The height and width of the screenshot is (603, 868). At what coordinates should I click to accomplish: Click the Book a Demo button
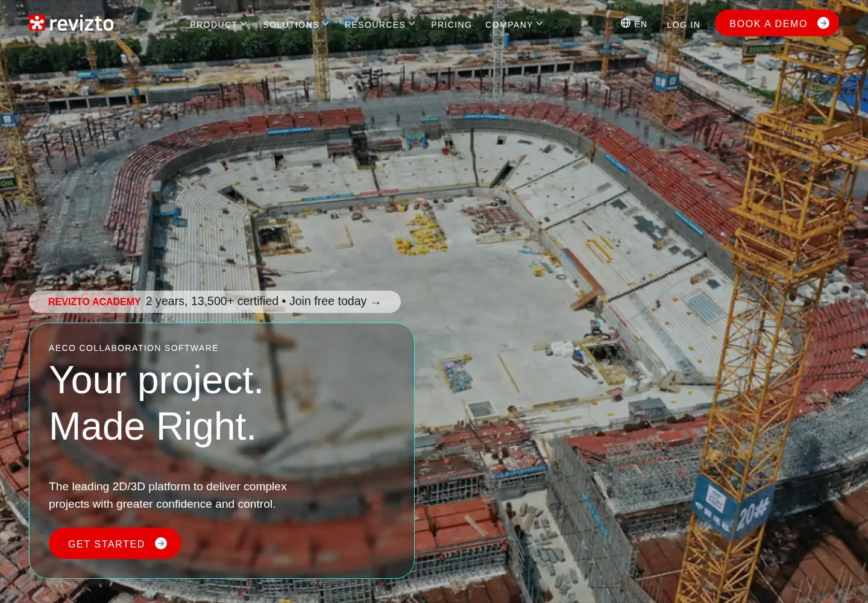tap(777, 23)
